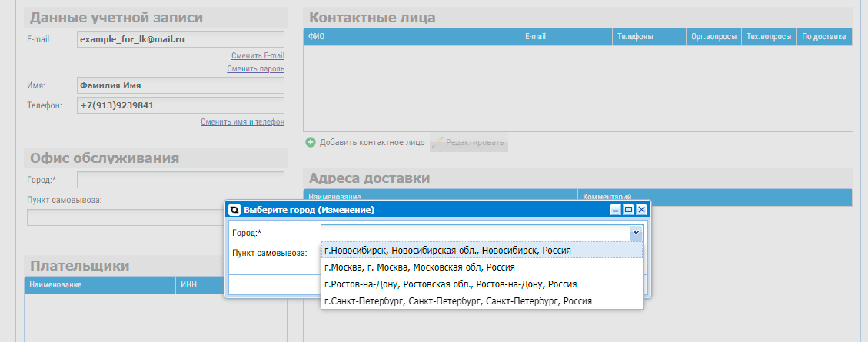Select г.Новосибирск from the city list
868x342 pixels.
point(482,251)
